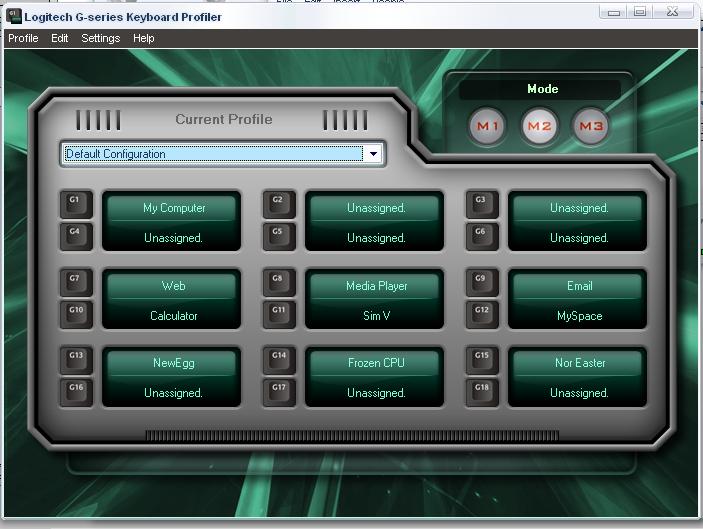Select the Calculator G10 assignment

click(173, 316)
